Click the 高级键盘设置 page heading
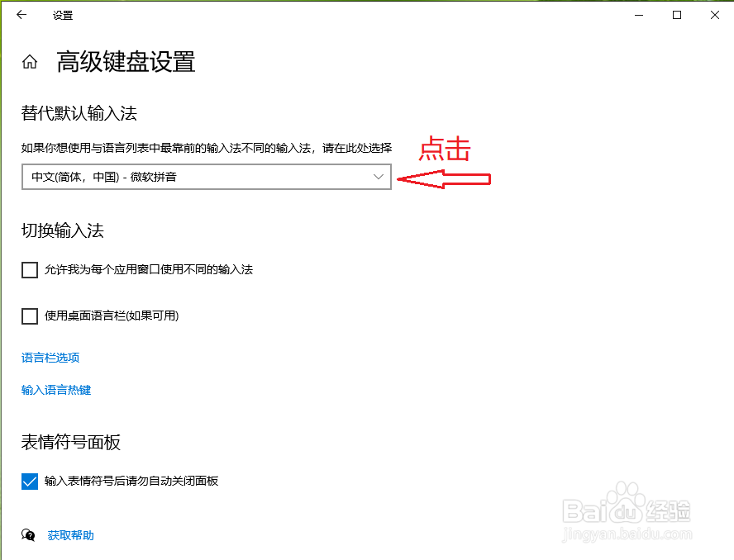The height and width of the screenshot is (560, 734). coord(126,62)
